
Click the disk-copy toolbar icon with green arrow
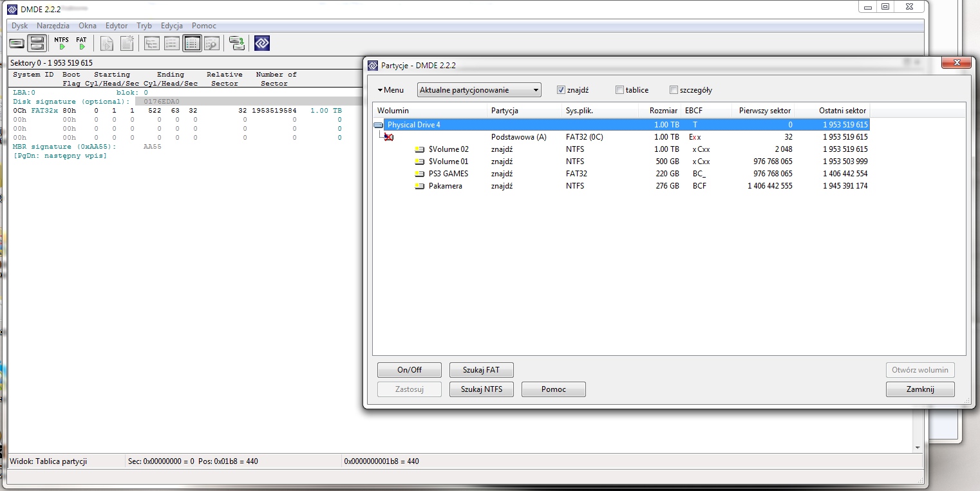pyautogui.click(x=237, y=44)
